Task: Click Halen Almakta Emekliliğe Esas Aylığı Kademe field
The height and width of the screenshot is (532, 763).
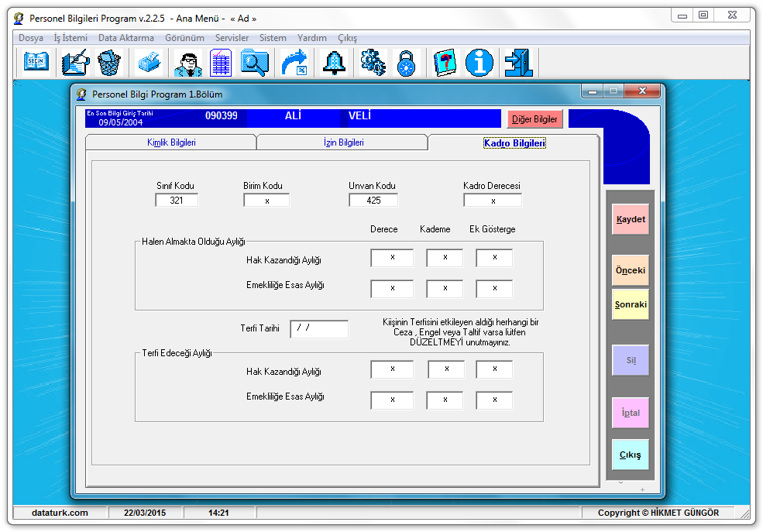Action: 445,289
